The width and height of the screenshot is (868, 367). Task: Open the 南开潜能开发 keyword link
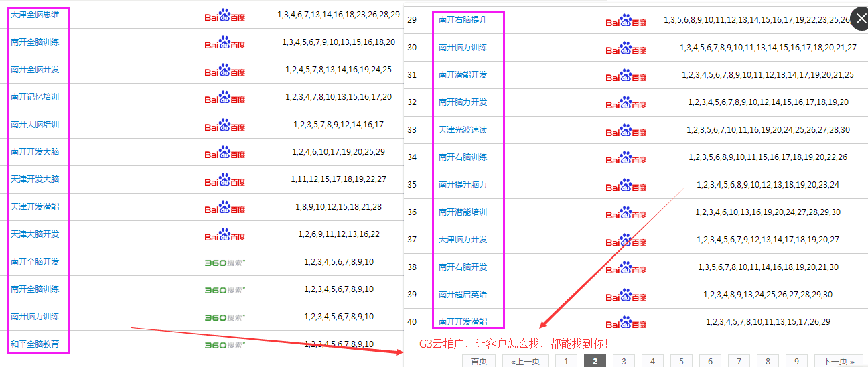pyautogui.click(x=463, y=75)
